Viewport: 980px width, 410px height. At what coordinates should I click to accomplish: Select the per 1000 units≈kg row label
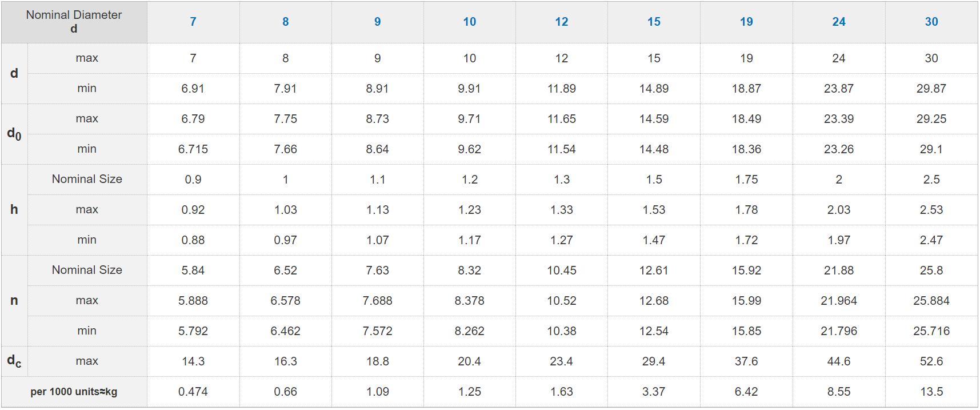[74, 392]
